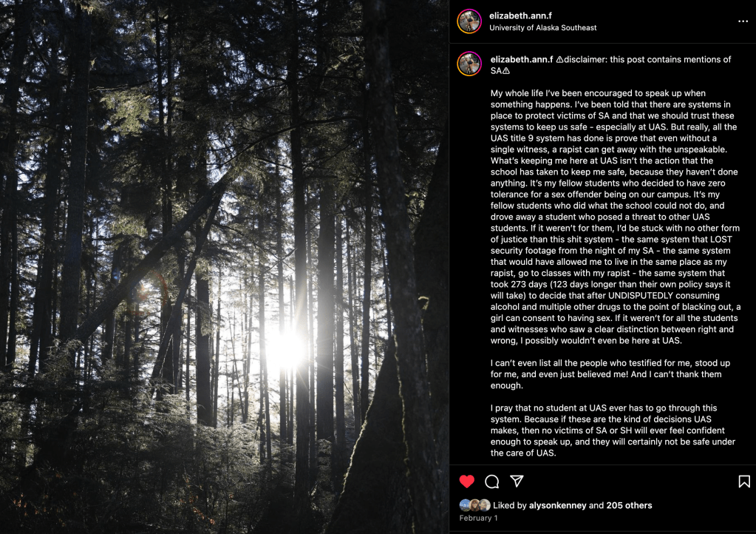Open elizabeth.ann.f username in header
Viewport: 756px width, 534px height.
click(520, 16)
